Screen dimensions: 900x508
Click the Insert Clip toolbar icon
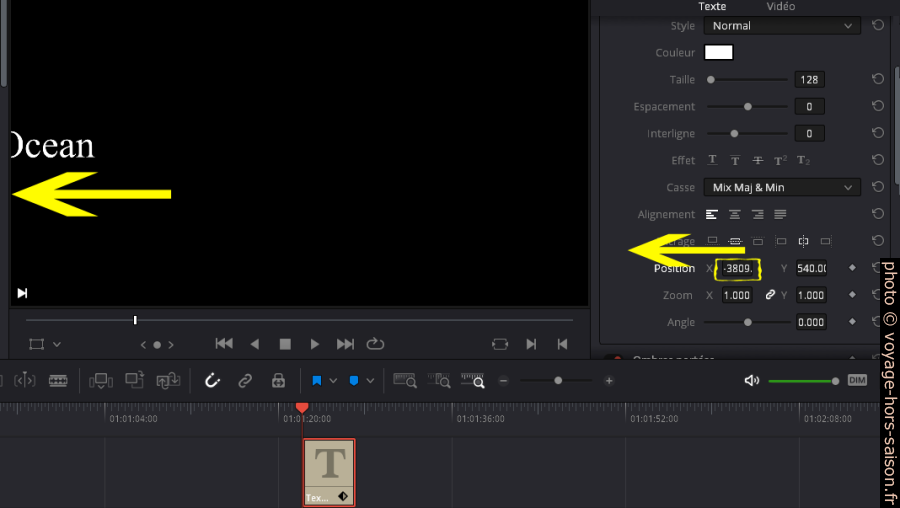click(100, 381)
